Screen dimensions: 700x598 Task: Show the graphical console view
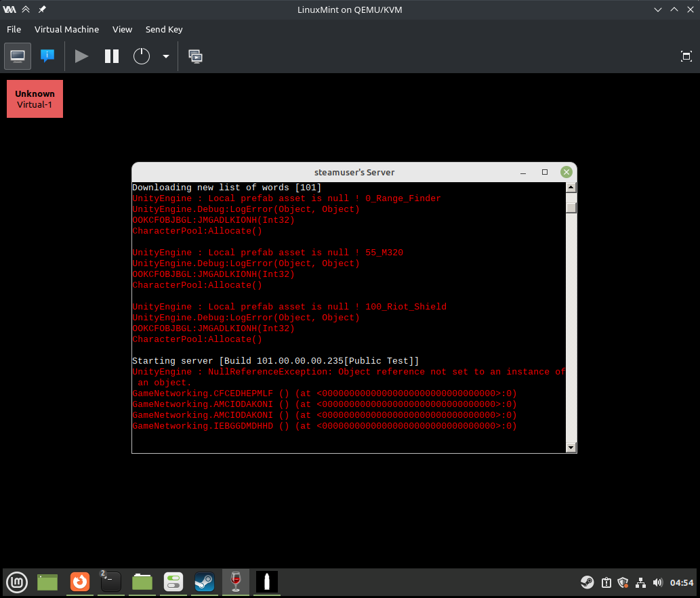tap(18, 56)
